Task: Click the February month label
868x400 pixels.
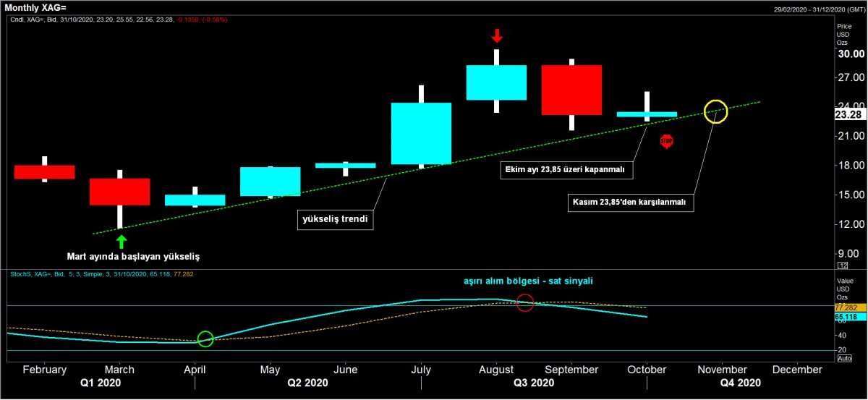Action: click(x=45, y=370)
